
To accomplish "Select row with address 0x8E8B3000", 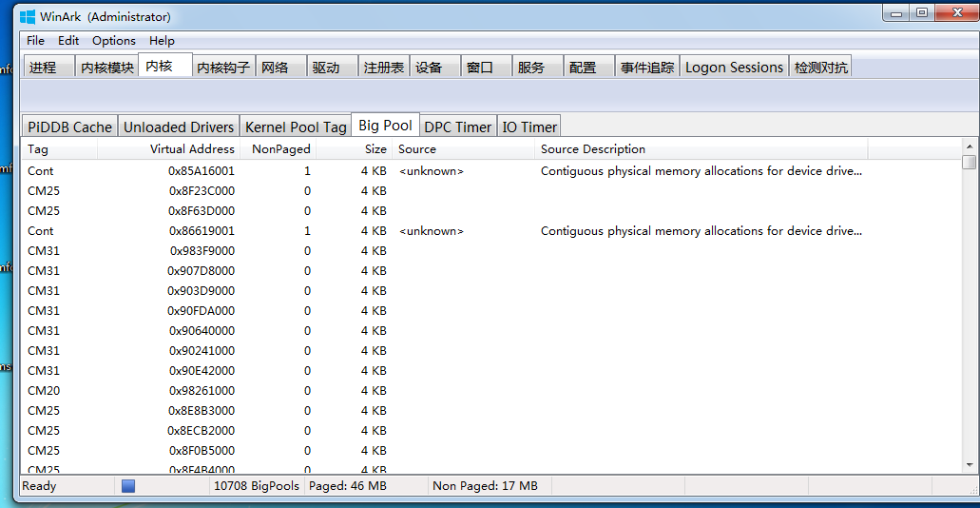I will [491, 411].
